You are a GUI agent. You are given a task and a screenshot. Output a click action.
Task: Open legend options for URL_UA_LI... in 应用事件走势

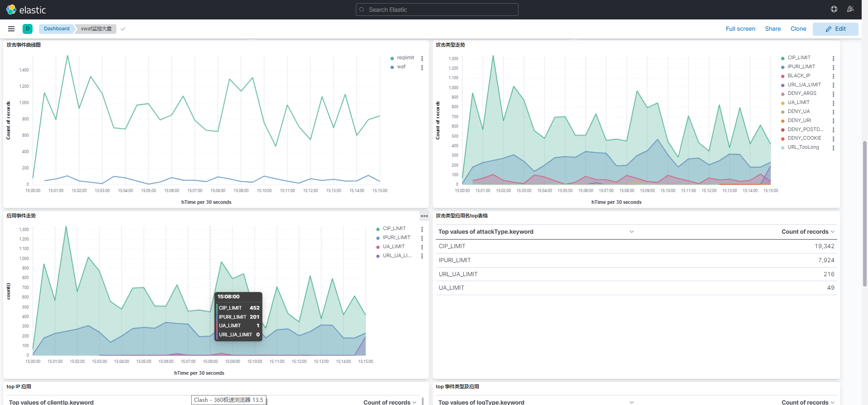point(422,256)
